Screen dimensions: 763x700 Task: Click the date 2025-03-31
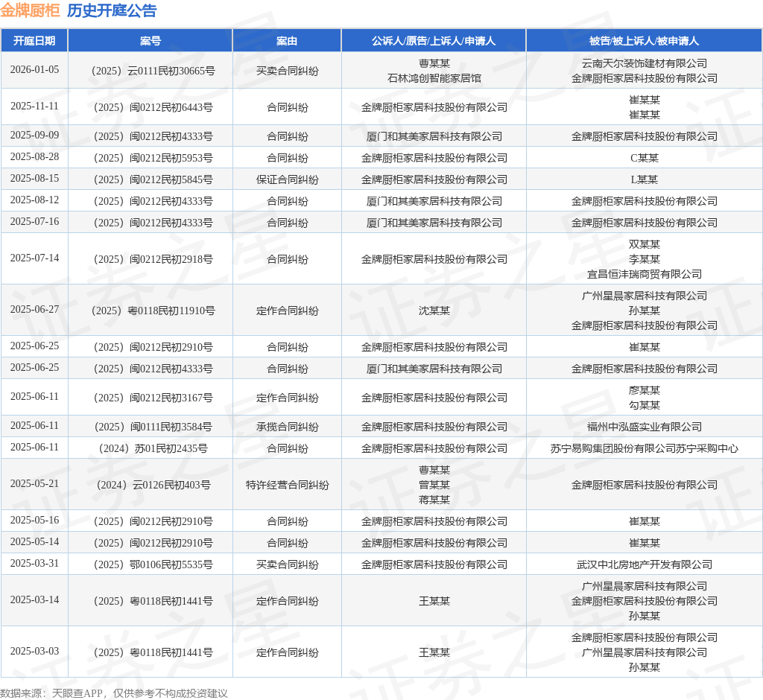pos(34,563)
